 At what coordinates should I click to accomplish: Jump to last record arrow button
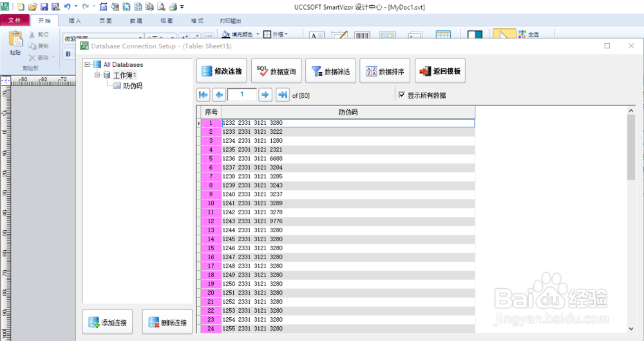tap(283, 95)
